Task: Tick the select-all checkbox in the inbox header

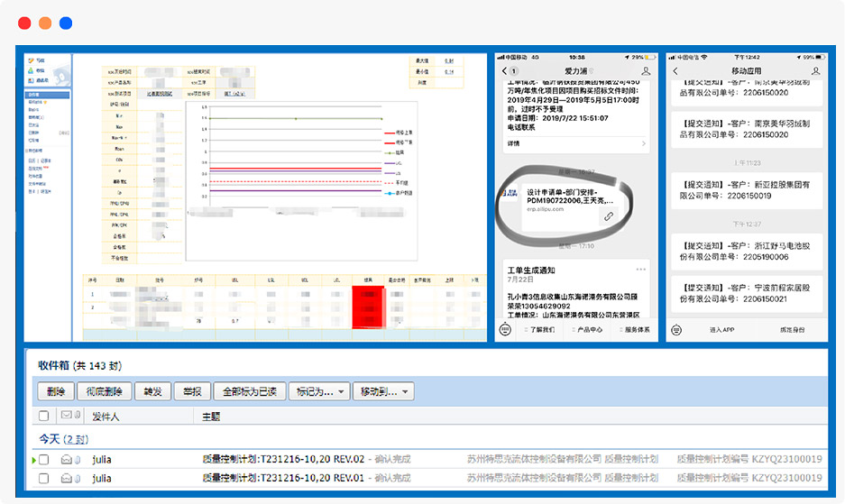Action: 43,417
